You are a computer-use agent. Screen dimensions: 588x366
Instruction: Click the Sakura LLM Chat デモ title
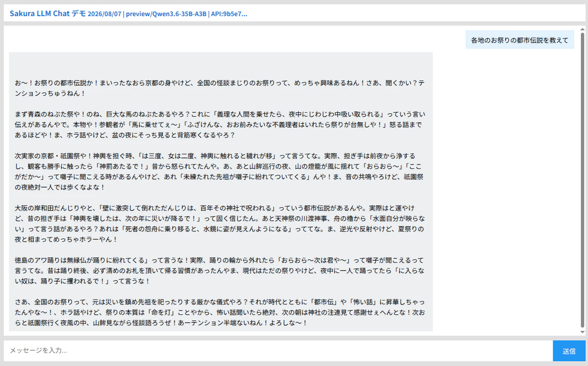pyautogui.click(x=47, y=13)
